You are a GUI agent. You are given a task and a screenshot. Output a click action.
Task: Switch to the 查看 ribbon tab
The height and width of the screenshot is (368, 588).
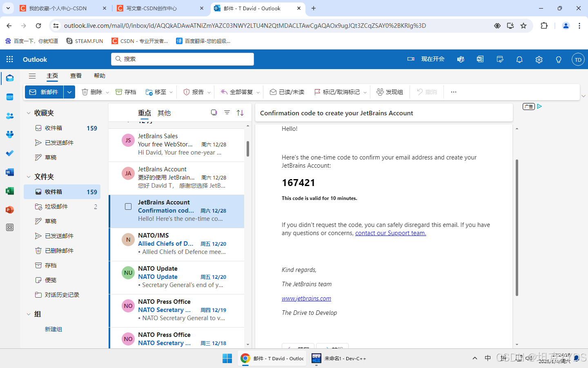76,76
